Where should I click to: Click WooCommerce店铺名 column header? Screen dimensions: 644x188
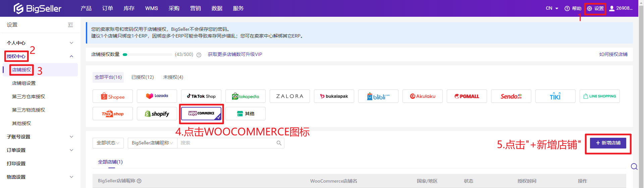[333, 181]
